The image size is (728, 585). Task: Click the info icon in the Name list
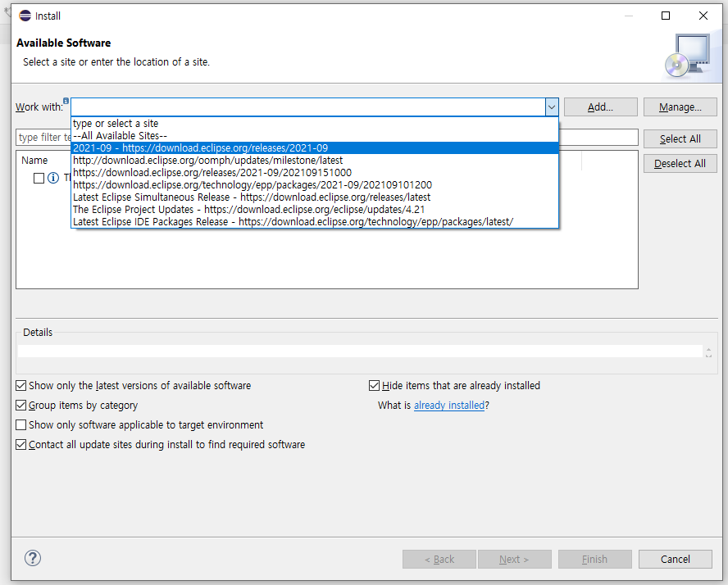coord(53,178)
